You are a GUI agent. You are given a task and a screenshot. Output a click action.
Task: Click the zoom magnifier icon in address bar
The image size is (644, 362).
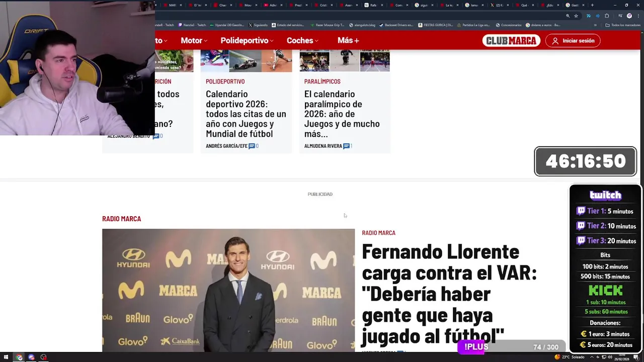pyautogui.click(x=568, y=16)
